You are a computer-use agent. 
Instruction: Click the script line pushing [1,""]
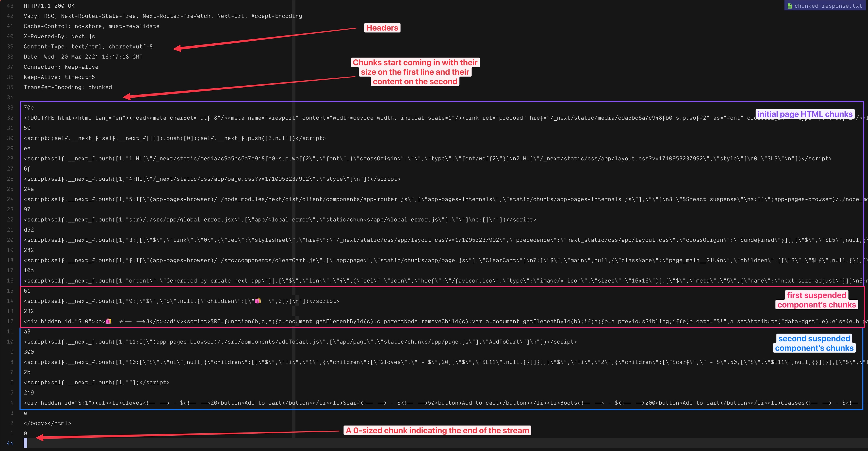point(96,382)
